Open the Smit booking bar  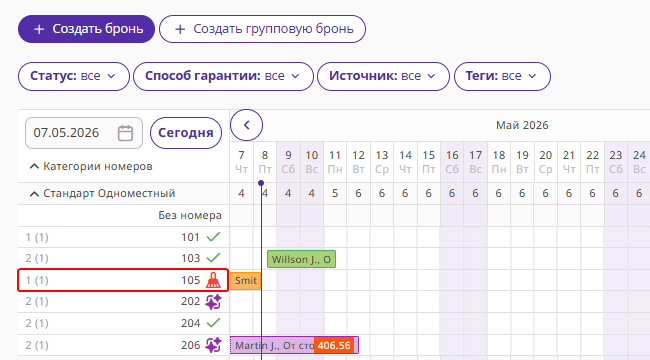pos(245,281)
